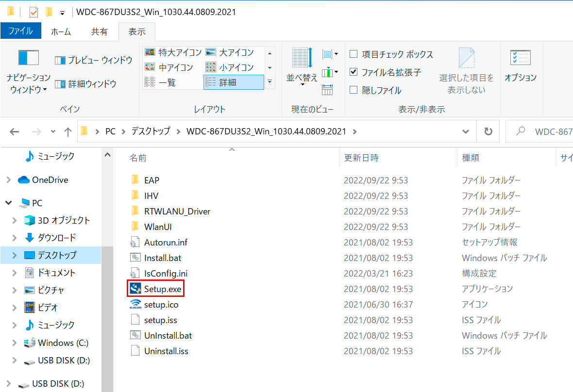Sort by 種類 column header
The image size is (573, 392).
pyautogui.click(x=471, y=158)
